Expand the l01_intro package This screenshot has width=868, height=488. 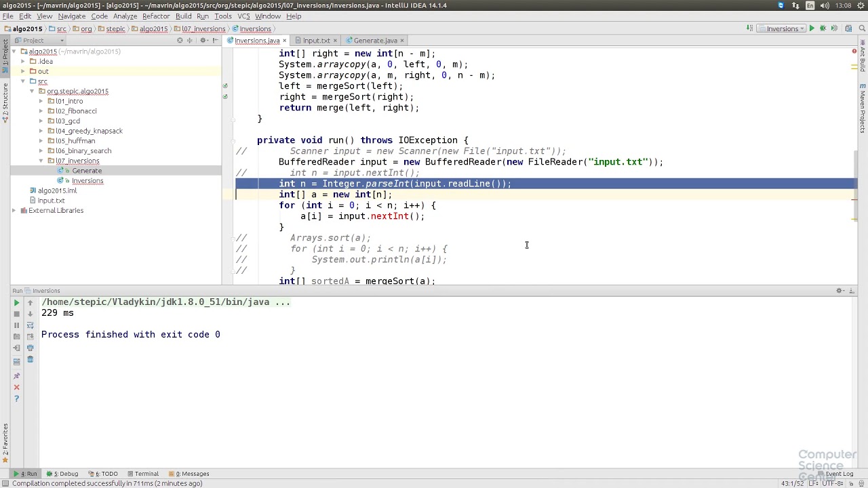(x=41, y=101)
